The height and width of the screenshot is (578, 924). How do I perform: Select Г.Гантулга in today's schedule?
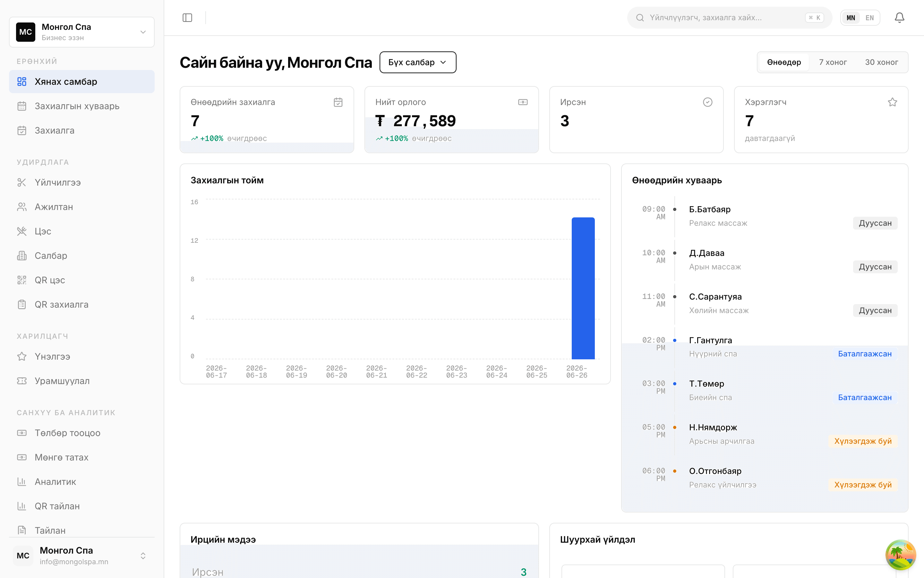tap(765, 347)
